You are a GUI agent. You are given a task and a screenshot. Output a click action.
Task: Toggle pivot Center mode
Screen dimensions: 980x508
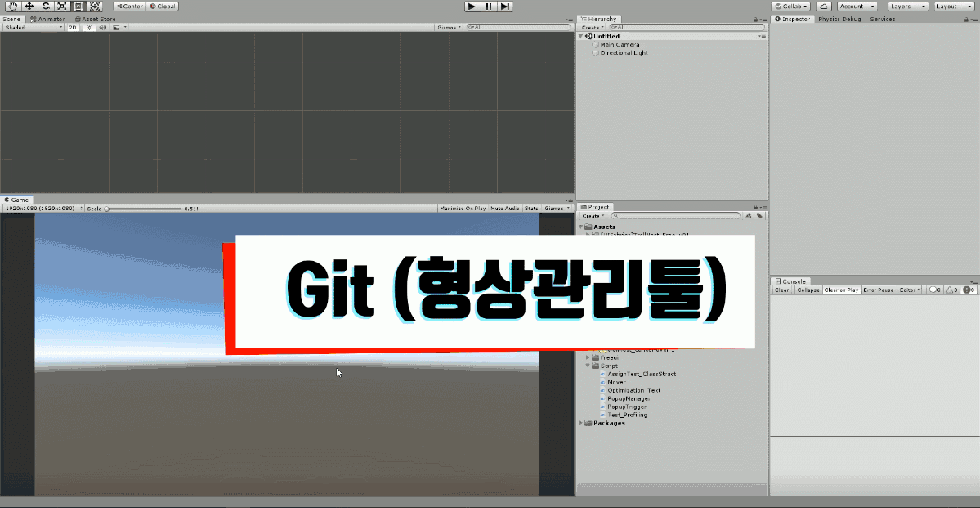coord(129,7)
